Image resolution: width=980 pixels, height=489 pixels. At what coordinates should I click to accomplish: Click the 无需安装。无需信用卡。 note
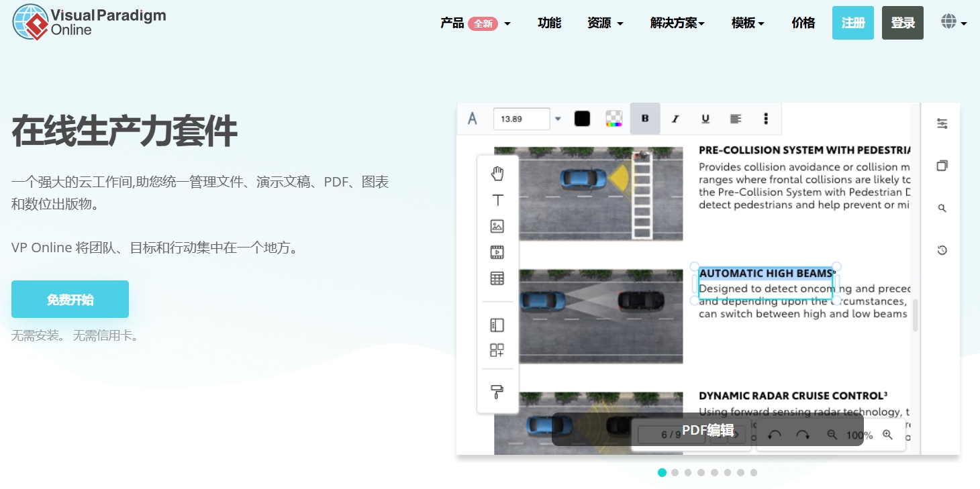pos(77,335)
